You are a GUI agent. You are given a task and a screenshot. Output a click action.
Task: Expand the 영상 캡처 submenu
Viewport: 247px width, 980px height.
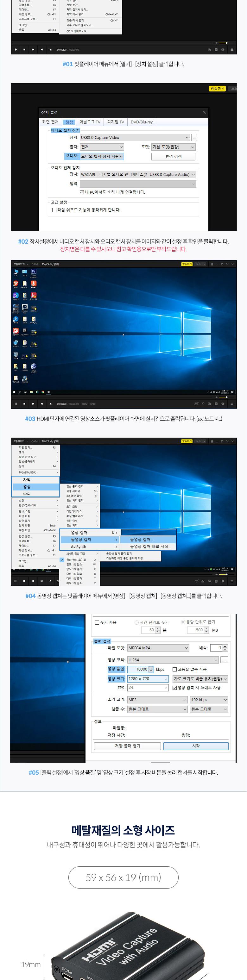[90, 533]
